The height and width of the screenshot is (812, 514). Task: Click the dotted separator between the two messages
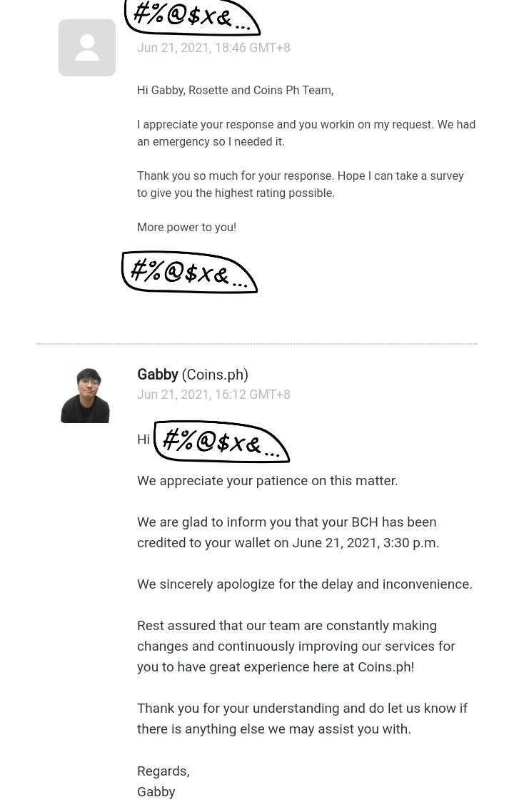tap(257, 343)
